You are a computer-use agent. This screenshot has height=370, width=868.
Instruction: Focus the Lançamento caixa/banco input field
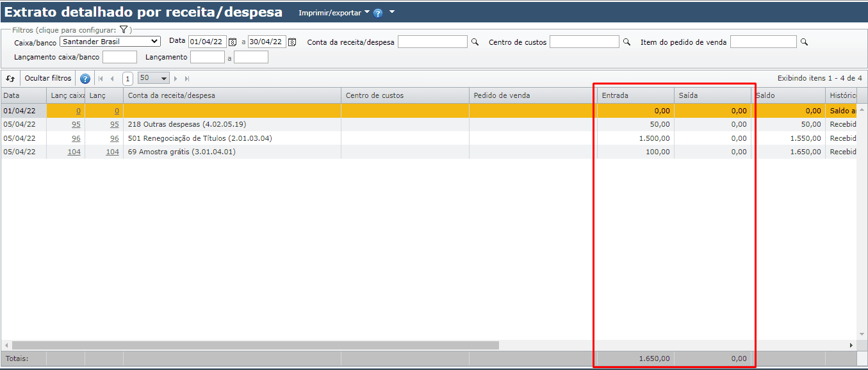point(120,57)
